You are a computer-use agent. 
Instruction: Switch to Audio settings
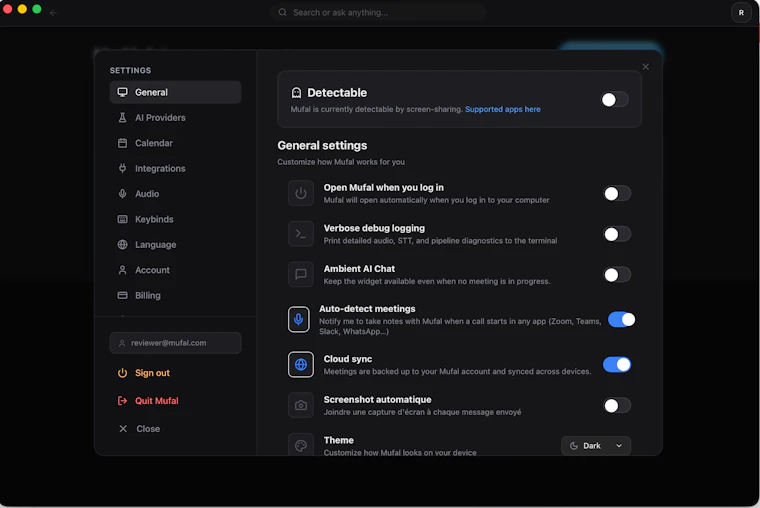click(x=175, y=193)
